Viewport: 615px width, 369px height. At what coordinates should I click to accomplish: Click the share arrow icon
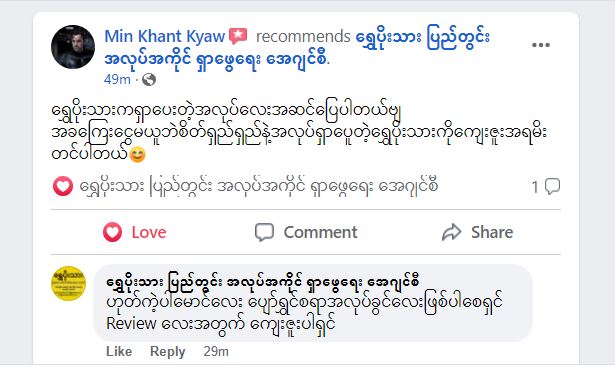pos(451,232)
